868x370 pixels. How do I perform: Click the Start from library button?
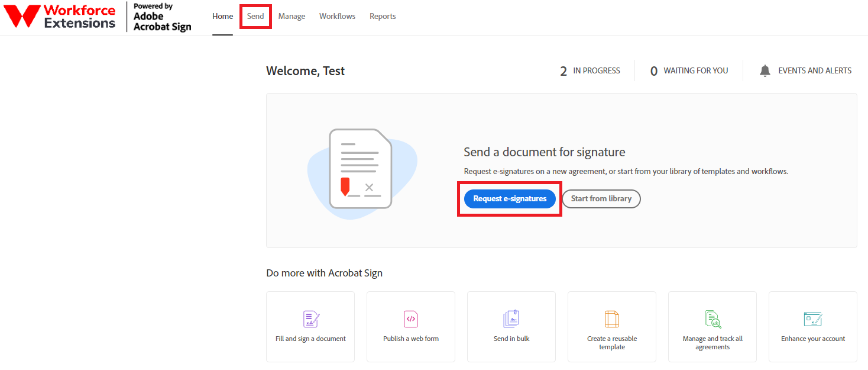(x=601, y=199)
